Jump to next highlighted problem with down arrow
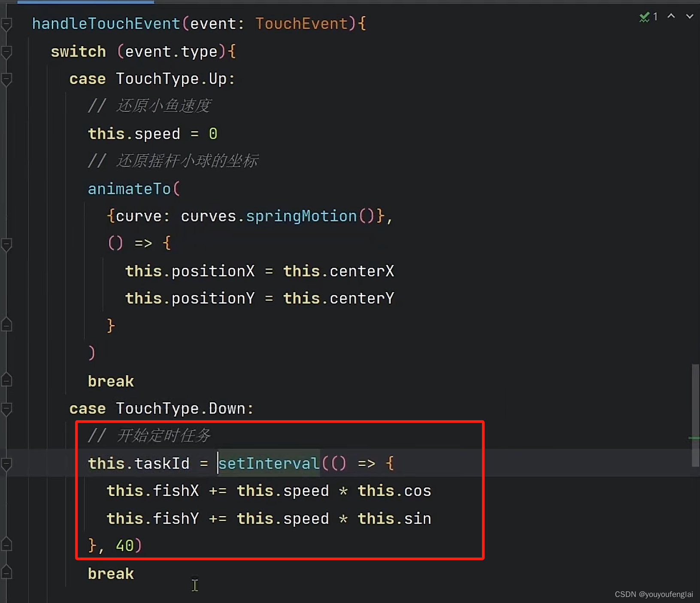Screen dimensions: 700x603 690,16
